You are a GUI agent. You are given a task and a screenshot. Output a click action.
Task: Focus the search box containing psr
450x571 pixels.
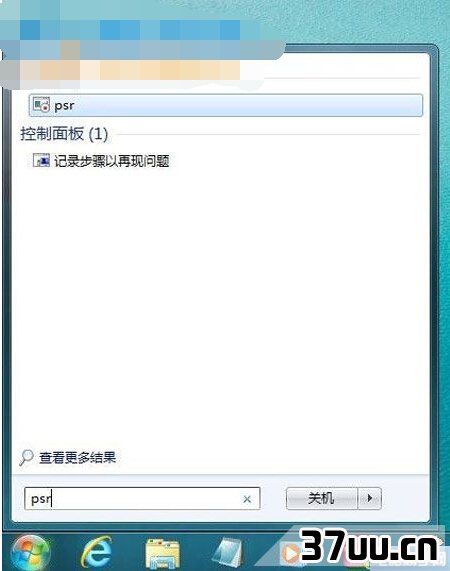(142, 499)
